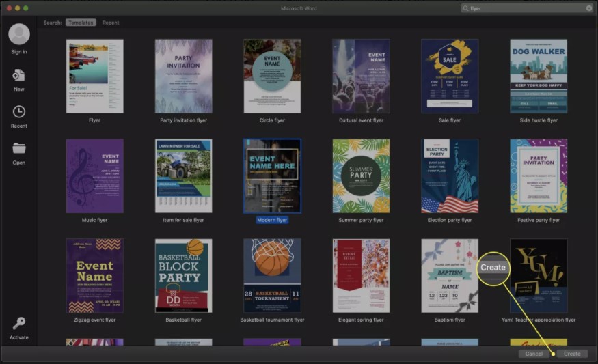Select the Party invitation flyer template
The height and width of the screenshot is (364, 598).
click(183, 76)
